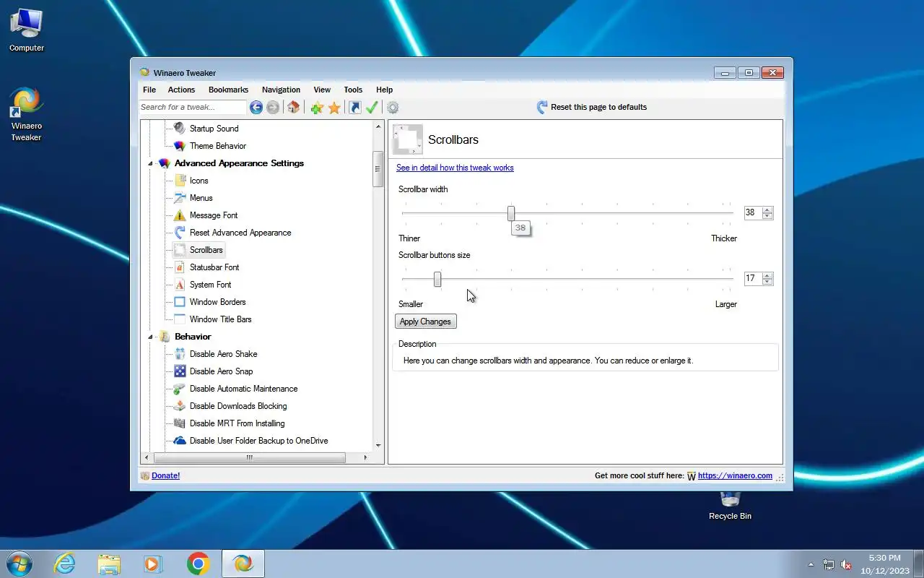Launch Internet Explorer from the taskbar
The height and width of the screenshot is (578, 924).
click(x=65, y=564)
